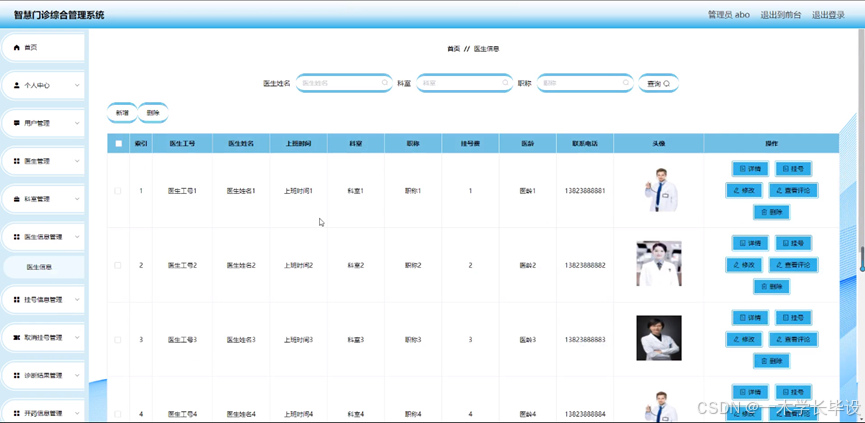Toggle the select-all checkbox in table header

(118, 143)
